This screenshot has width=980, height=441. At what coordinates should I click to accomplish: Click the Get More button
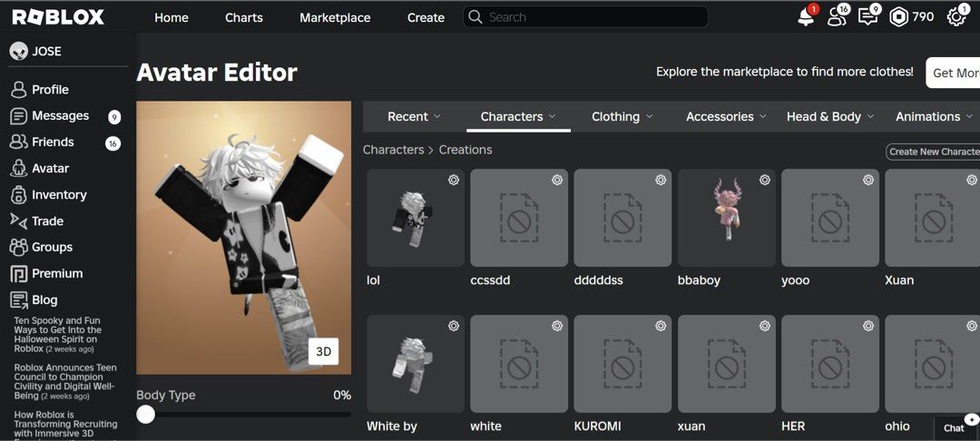[953, 73]
